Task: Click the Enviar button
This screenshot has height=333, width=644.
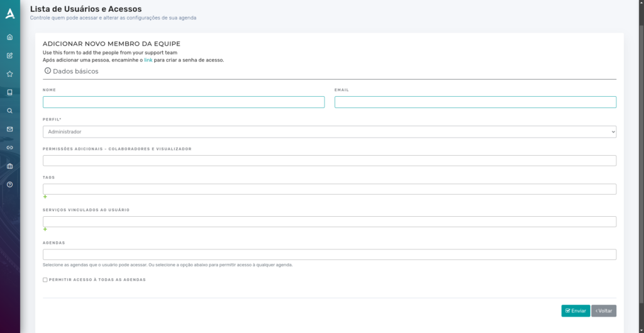Action: (575, 311)
